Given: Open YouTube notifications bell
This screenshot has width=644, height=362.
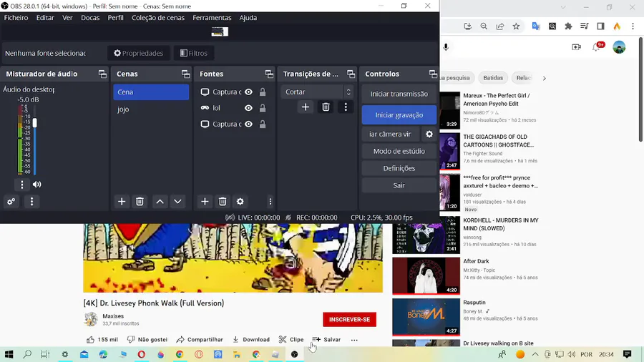Looking at the screenshot, I should tap(596, 47).
